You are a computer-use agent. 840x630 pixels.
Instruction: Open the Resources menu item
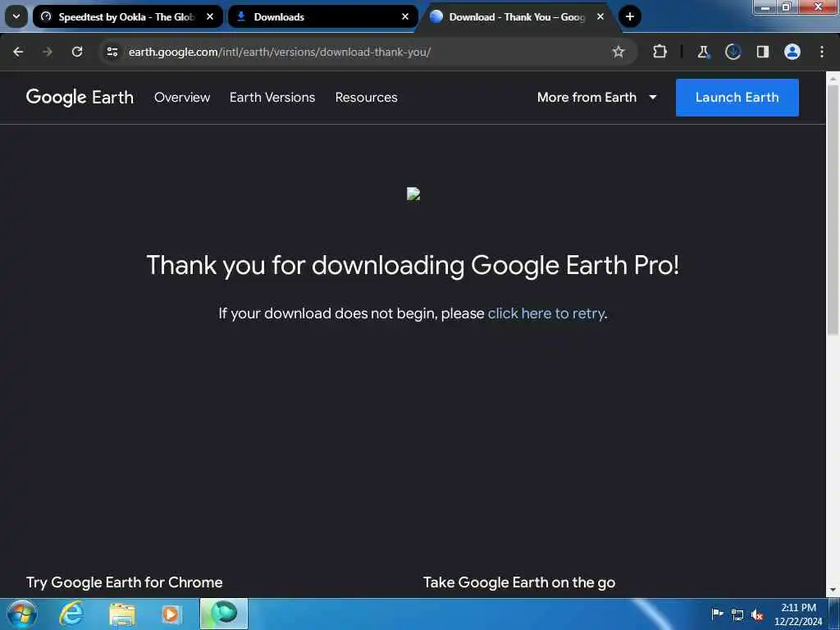pyautogui.click(x=367, y=98)
